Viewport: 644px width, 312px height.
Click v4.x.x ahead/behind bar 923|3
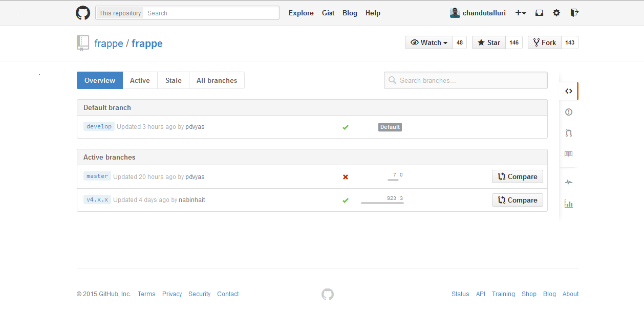pos(382,200)
